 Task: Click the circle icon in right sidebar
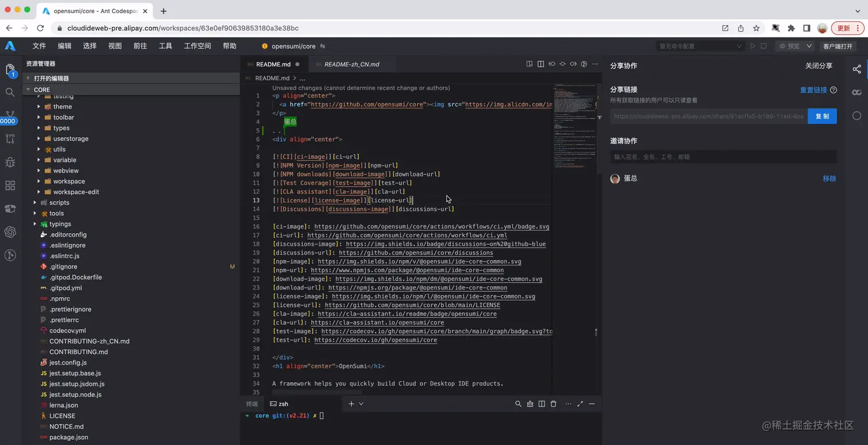click(x=857, y=116)
